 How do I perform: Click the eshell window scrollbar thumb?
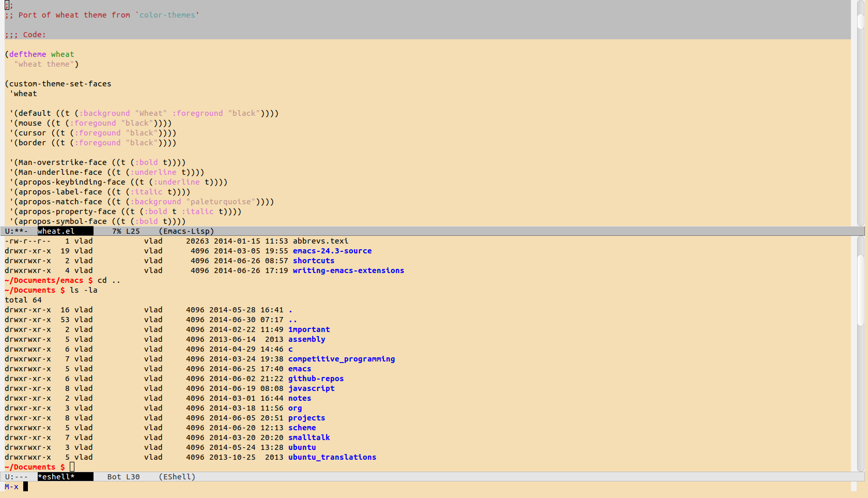(x=861, y=290)
